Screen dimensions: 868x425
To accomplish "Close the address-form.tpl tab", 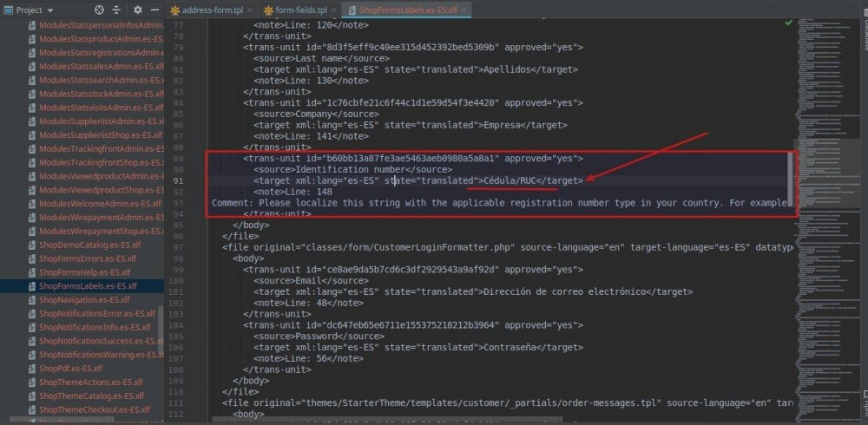I will tap(250, 10).
